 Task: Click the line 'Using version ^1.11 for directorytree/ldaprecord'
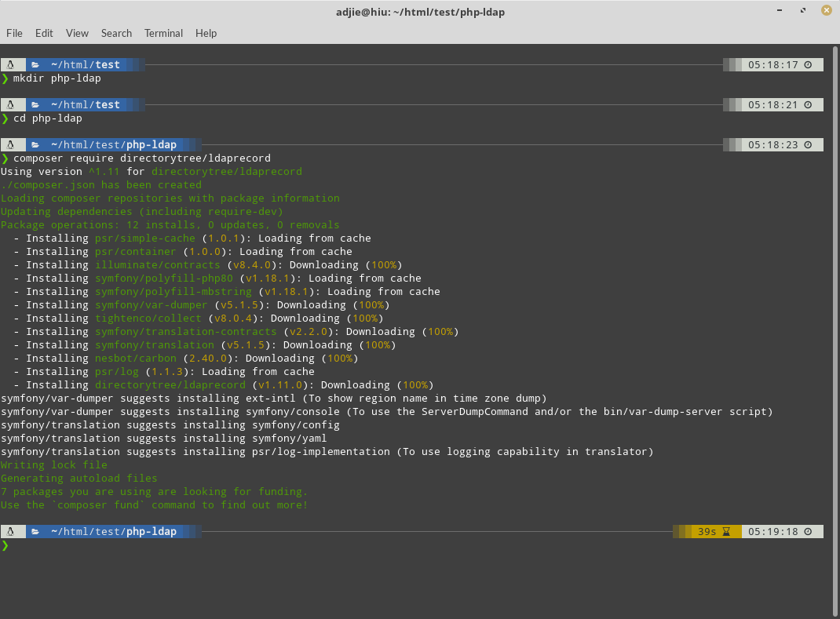(152, 171)
